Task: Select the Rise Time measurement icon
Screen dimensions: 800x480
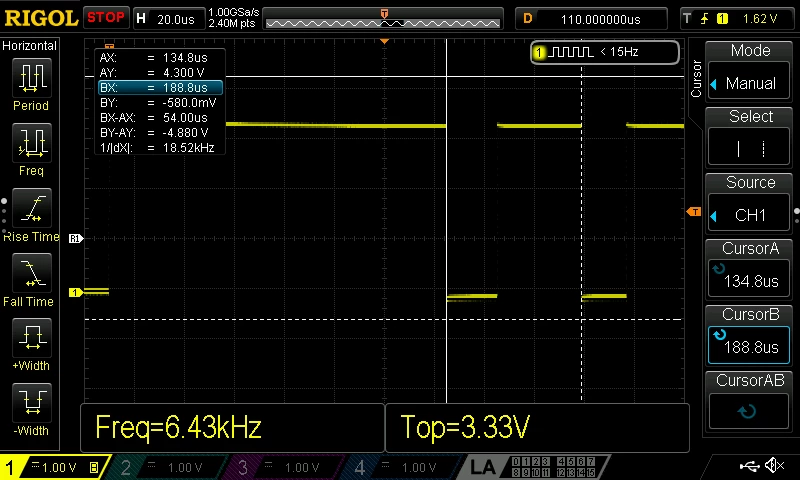Action: (x=32, y=208)
